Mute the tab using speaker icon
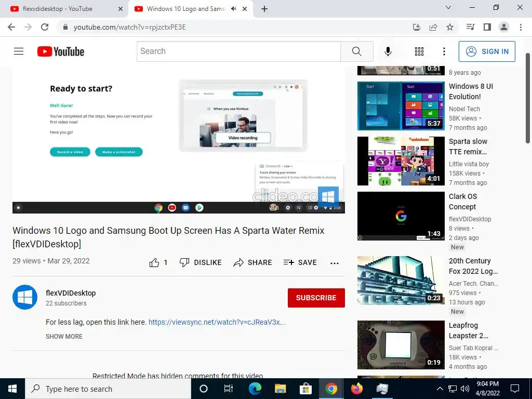 coord(233,9)
